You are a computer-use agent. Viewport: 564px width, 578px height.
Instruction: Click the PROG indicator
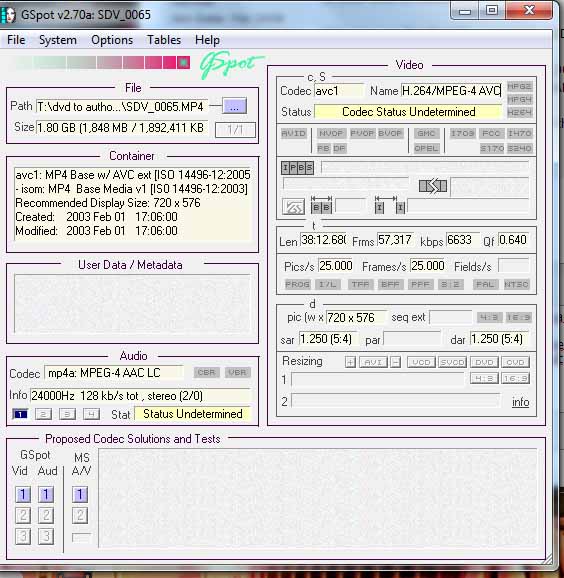pyautogui.click(x=297, y=284)
